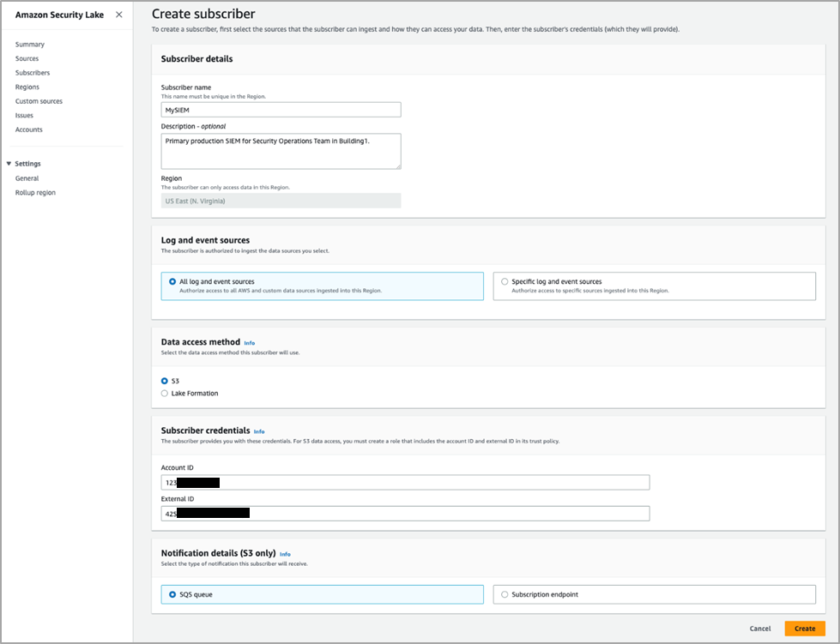Choose S3 as the data access method
Image resolution: width=840 pixels, height=644 pixels.
click(164, 380)
